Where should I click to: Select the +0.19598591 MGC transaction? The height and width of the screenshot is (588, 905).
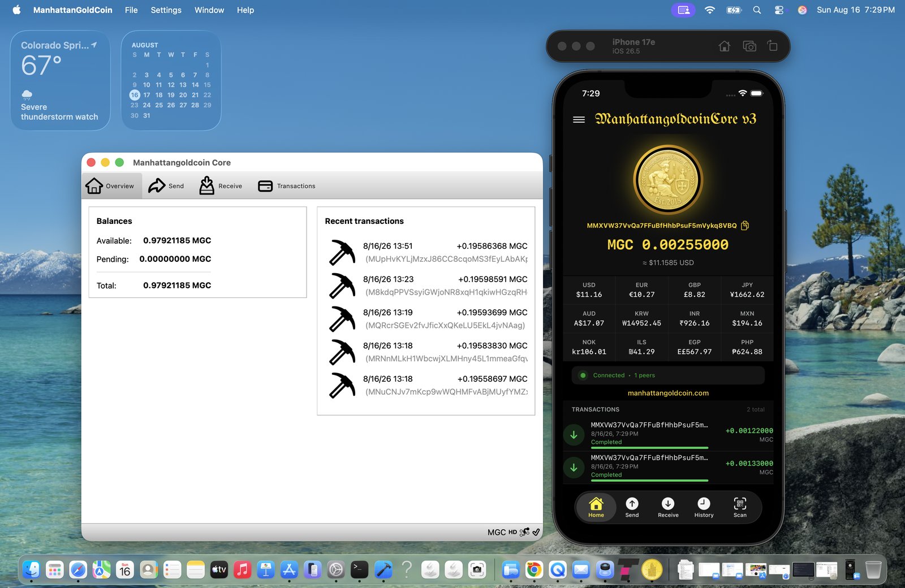tap(428, 286)
